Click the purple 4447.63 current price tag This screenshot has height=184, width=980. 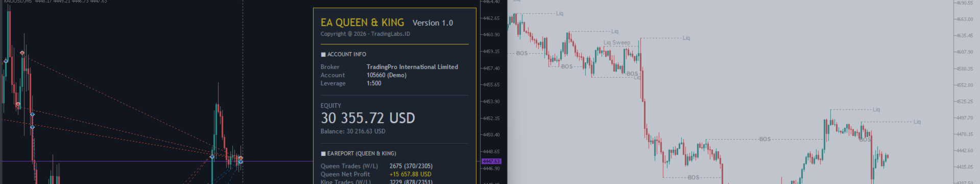tap(491, 161)
